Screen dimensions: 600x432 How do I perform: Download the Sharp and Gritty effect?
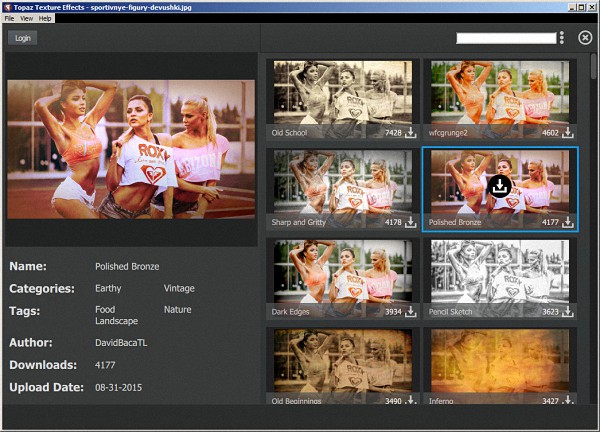(411, 222)
